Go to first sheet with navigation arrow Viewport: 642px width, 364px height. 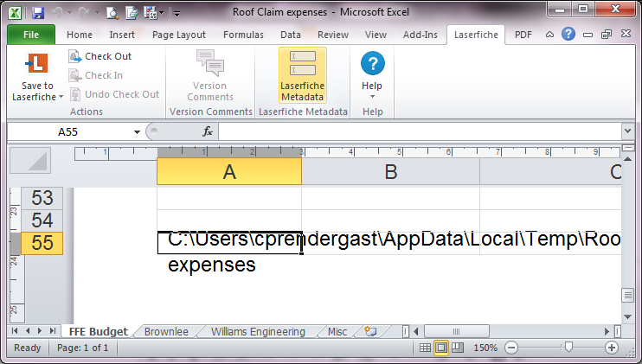pyautogui.click(x=15, y=331)
